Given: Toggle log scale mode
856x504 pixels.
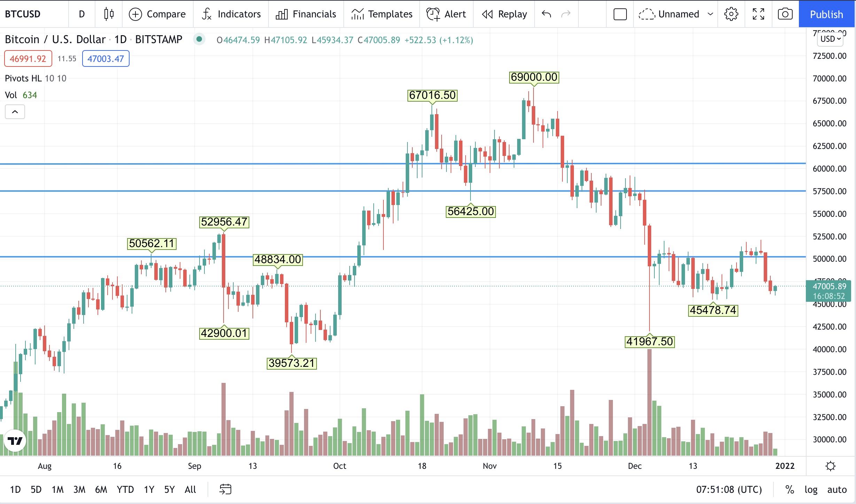Looking at the screenshot, I should pyautogui.click(x=811, y=489).
